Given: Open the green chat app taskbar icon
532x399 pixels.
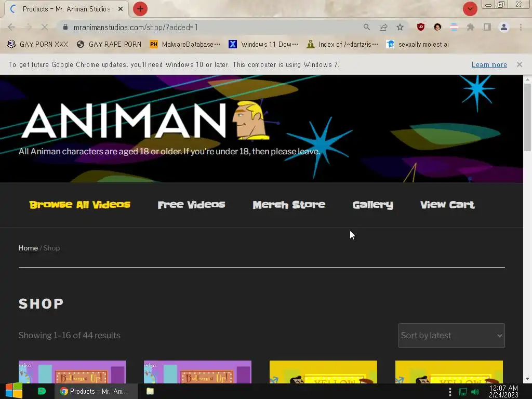Looking at the screenshot, I should [x=42, y=391].
